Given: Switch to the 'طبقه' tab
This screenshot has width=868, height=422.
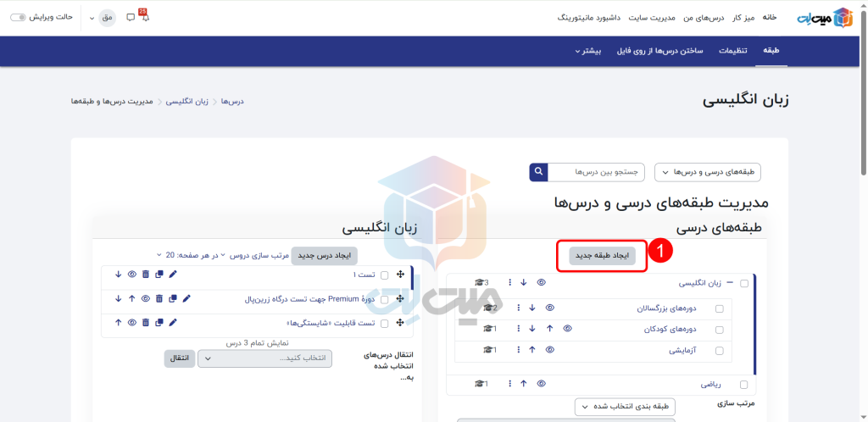Looking at the screenshot, I should coord(771,51).
